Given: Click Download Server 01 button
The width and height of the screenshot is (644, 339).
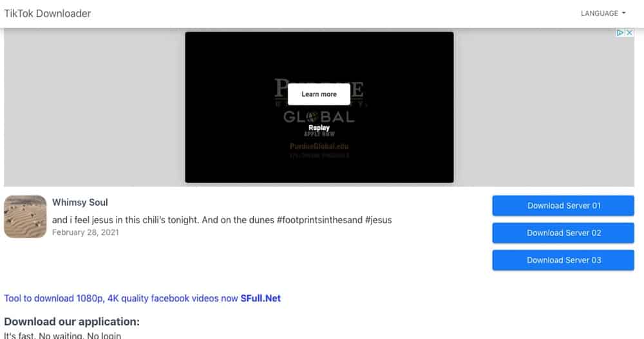Looking at the screenshot, I should point(563,206).
